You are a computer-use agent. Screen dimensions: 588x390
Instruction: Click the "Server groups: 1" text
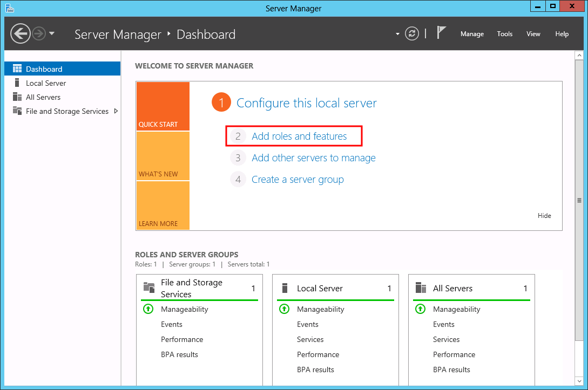[x=192, y=264]
